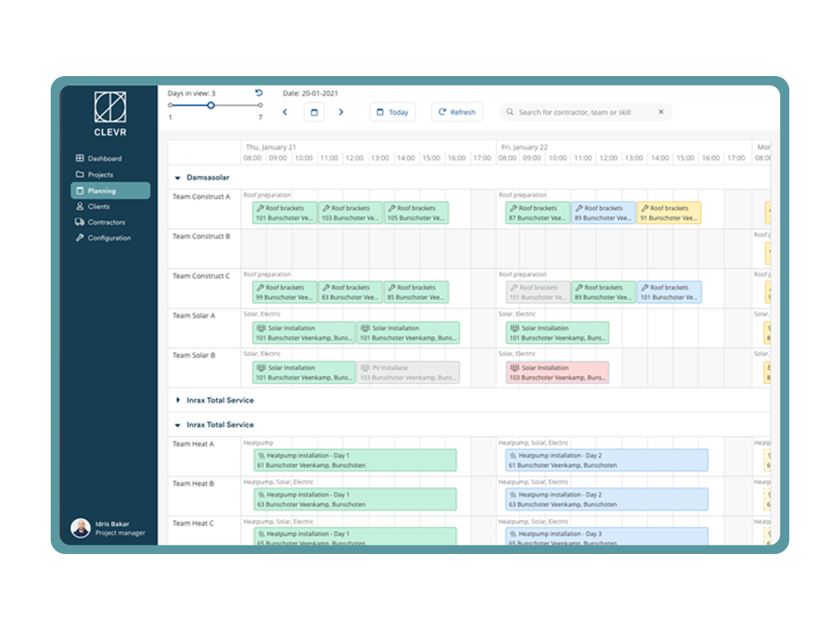Open the Roof brackets 103 Bunschoter card
The width and height of the screenshot is (840, 630).
[350, 213]
